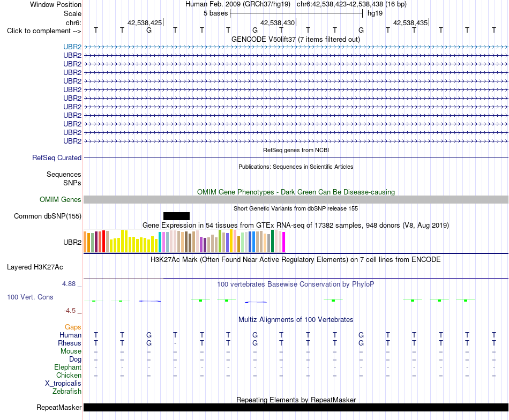Open Common dbSNP(155) track settings label
Screen dimensions: 509x420
pyautogui.click(x=47, y=216)
